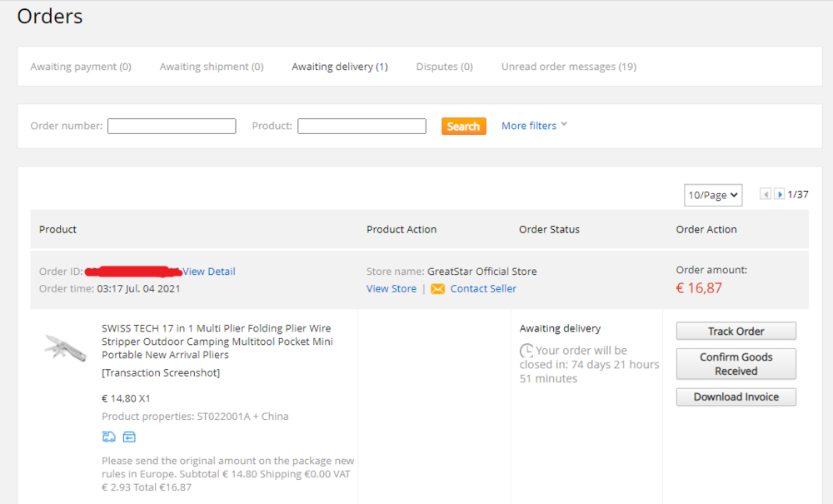Click the parcel package icon beside the truck icon
833x504 pixels.
point(130,437)
